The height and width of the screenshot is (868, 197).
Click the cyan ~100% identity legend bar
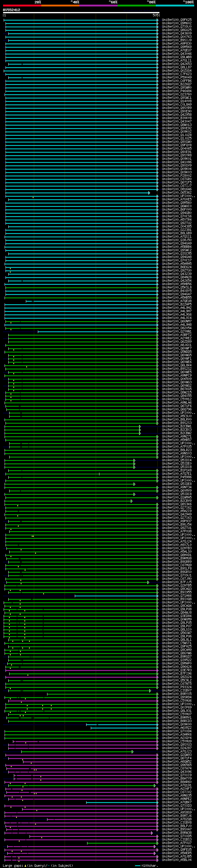click(x=175, y=6)
